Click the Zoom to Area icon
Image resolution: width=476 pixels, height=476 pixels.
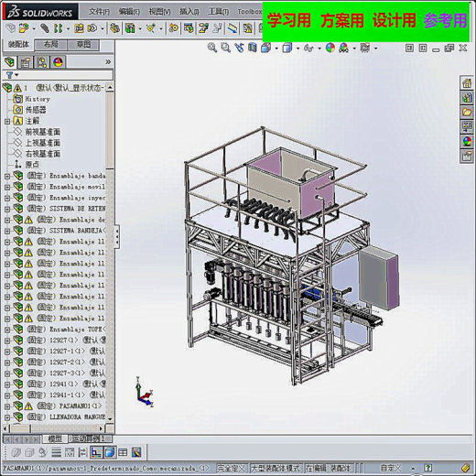(225, 48)
